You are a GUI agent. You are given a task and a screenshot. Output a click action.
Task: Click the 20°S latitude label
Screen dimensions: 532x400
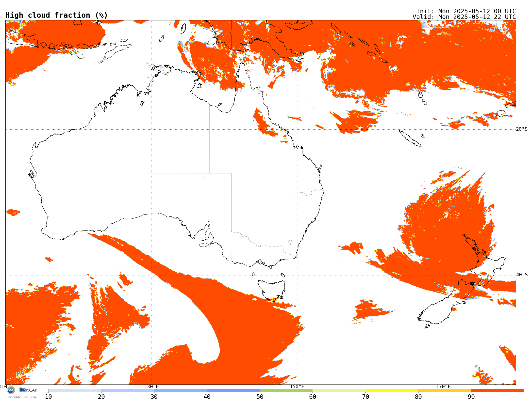point(522,129)
